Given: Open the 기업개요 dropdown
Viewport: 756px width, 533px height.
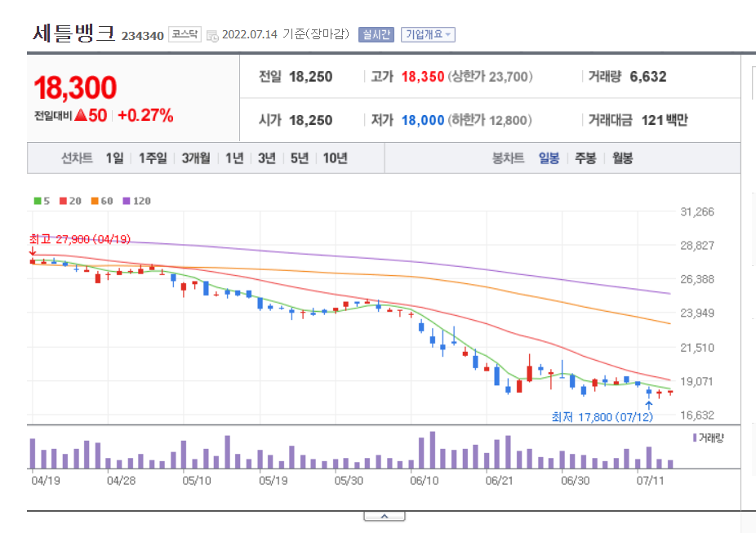Looking at the screenshot, I should (428, 35).
